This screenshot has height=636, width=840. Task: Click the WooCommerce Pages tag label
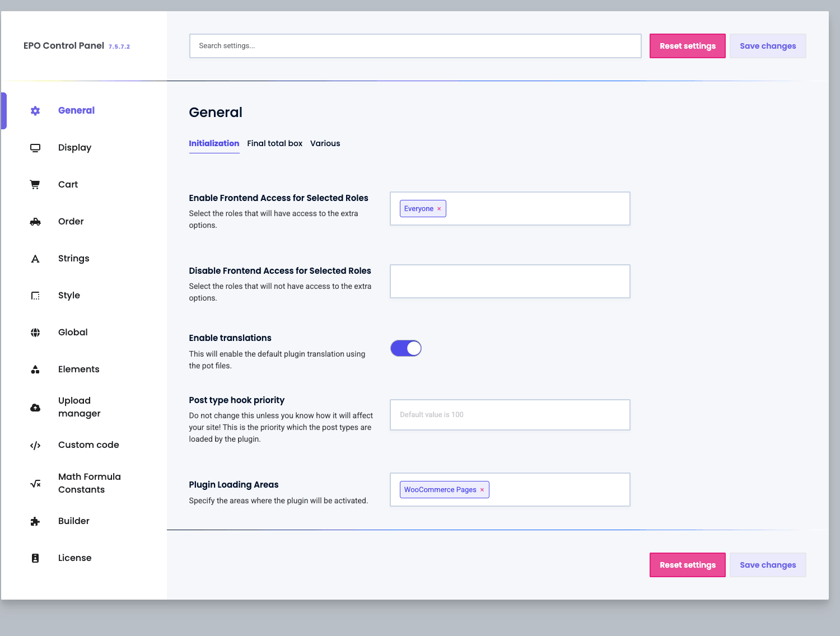[x=440, y=490]
